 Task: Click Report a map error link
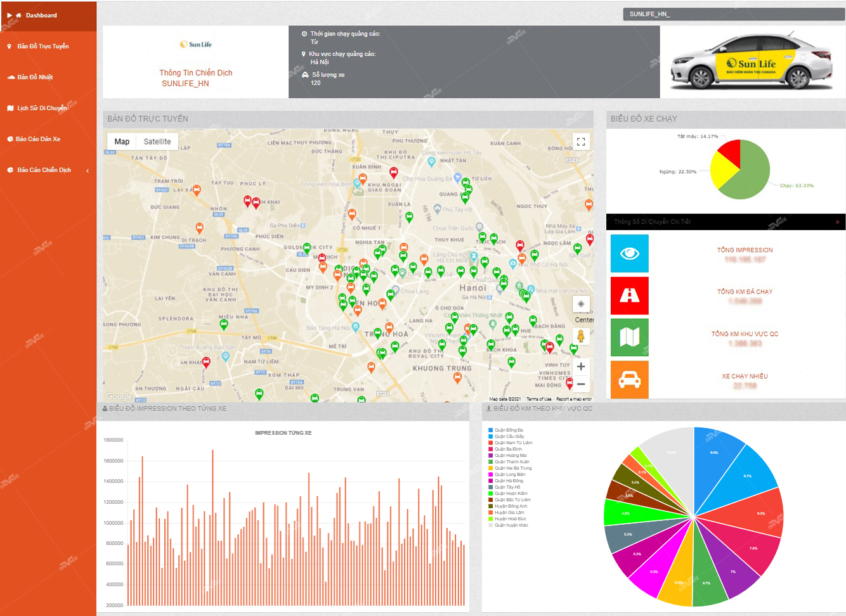pos(573,399)
